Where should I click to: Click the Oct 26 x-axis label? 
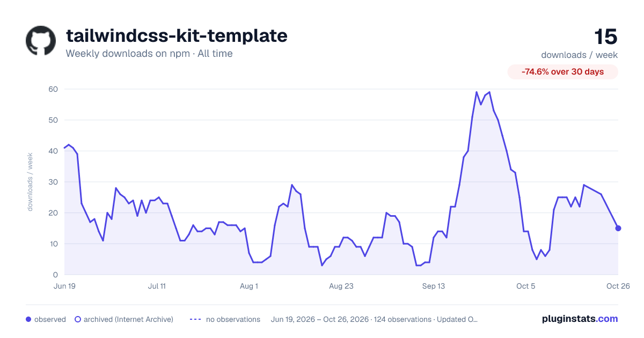618,286
